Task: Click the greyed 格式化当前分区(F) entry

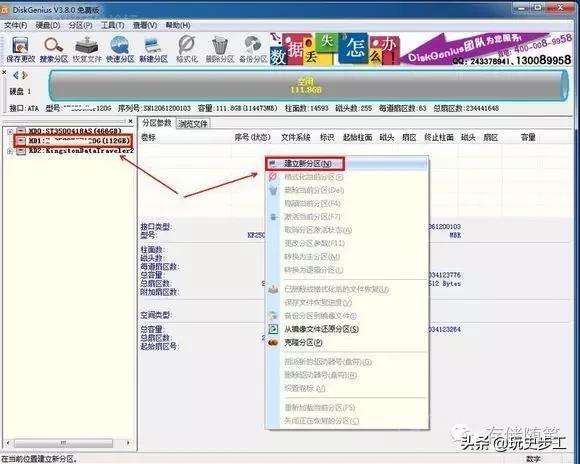Action: pyautogui.click(x=347, y=177)
